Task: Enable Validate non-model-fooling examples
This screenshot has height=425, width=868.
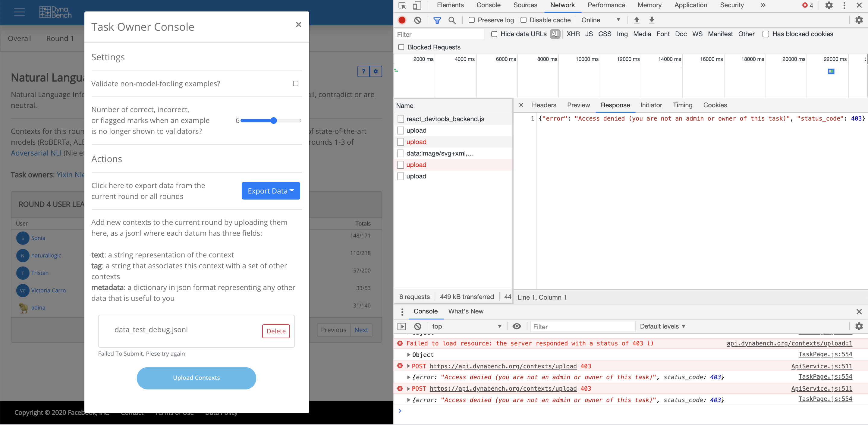Action: click(x=295, y=83)
